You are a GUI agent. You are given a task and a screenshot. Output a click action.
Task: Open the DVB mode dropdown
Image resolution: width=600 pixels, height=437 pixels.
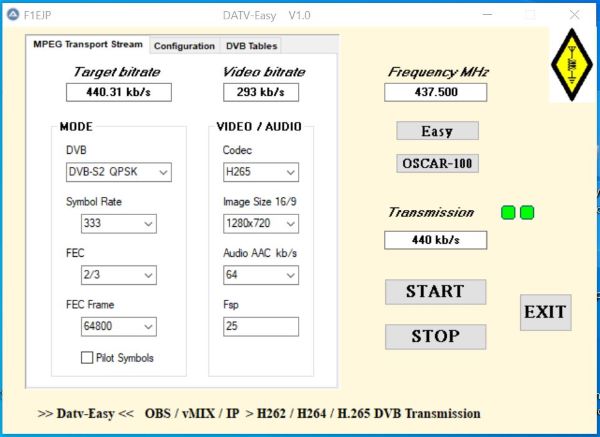coord(119,172)
